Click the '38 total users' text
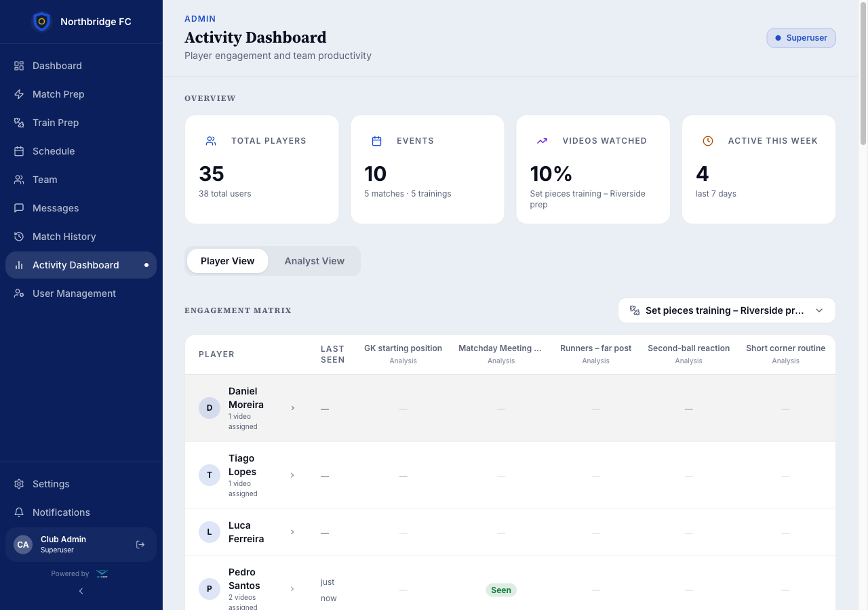Screen dimensions: 868x610 [x=225, y=194]
